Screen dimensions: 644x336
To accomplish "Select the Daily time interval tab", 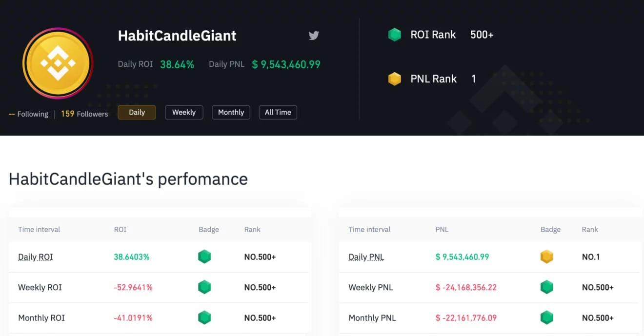I will (137, 112).
